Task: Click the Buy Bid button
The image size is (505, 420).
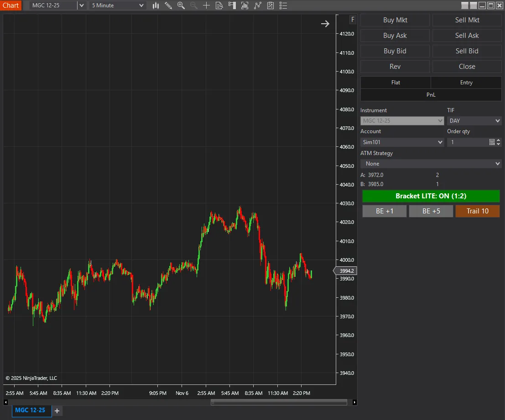Action: tap(395, 51)
